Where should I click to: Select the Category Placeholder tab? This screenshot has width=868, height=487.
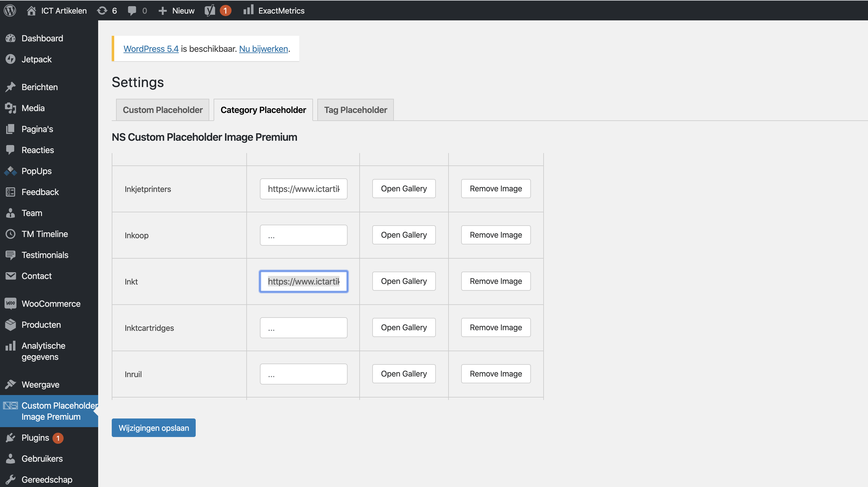[x=263, y=110]
